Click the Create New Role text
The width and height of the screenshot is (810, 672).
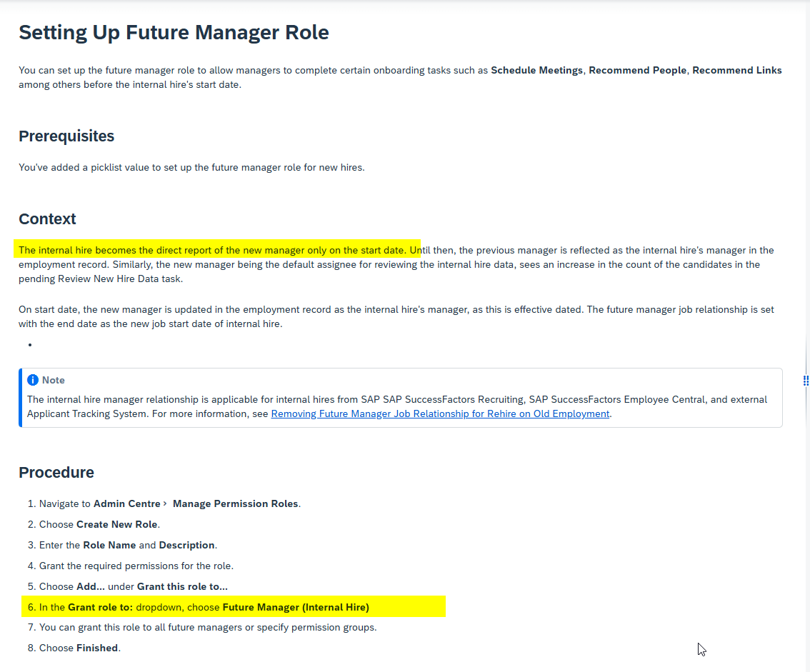tap(116, 524)
